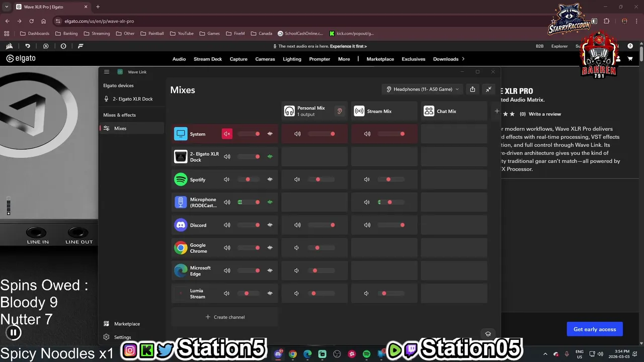Click the Microsoft Edge channel icon

click(181, 270)
